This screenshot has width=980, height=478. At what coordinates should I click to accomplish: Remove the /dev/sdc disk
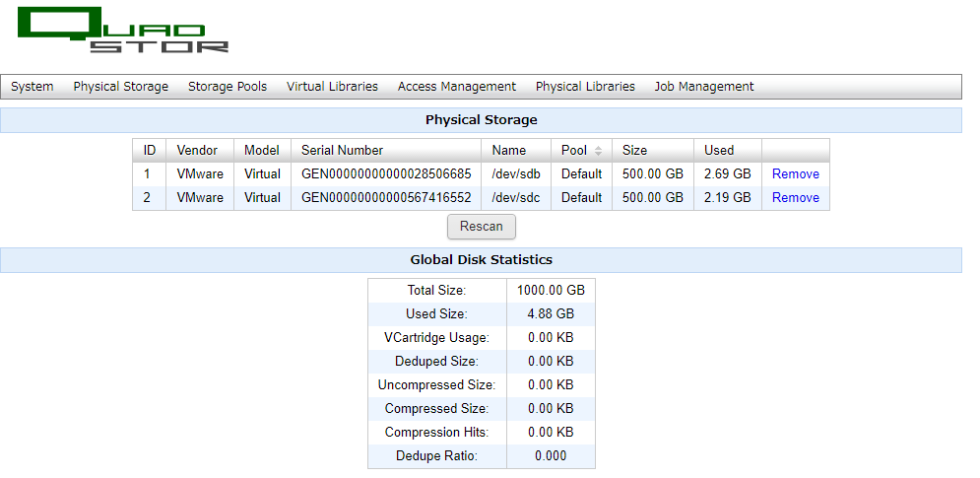coord(796,198)
